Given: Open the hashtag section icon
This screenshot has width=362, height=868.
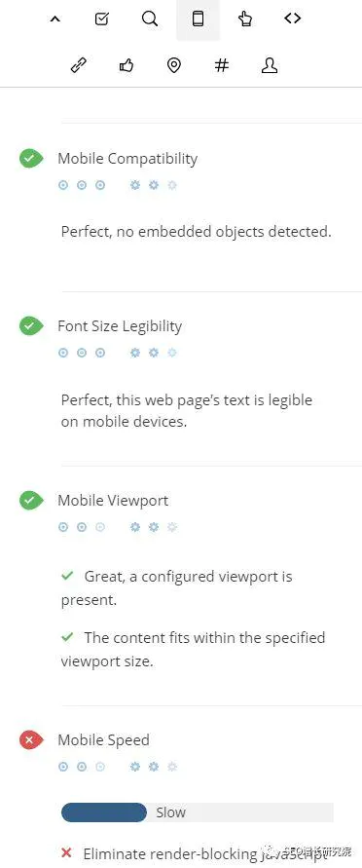Looking at the screenshot, I should pyautogui.click(x=221, y=66).
